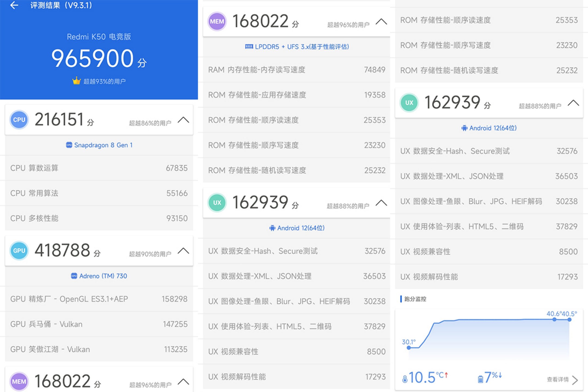588x392 pixels.
Task: Collapse the CPU 216151 score section
Action: pyautogui.click(x=183, y=120)
